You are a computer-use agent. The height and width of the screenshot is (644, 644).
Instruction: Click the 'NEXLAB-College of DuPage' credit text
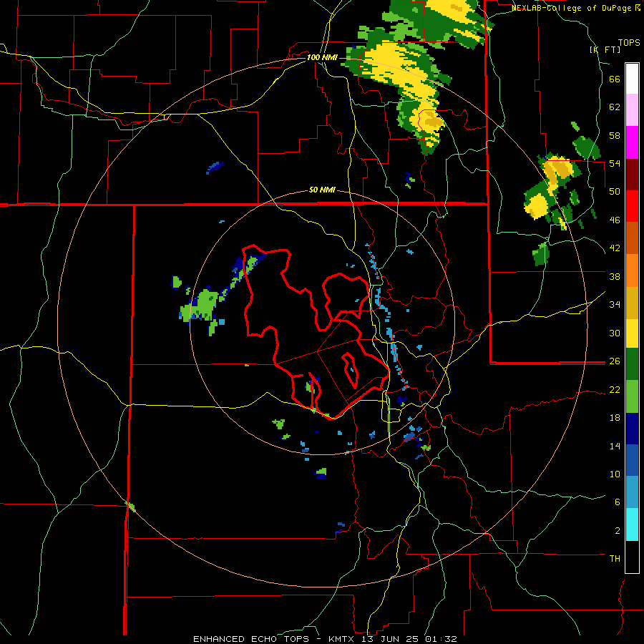click(x=571, y=8)
